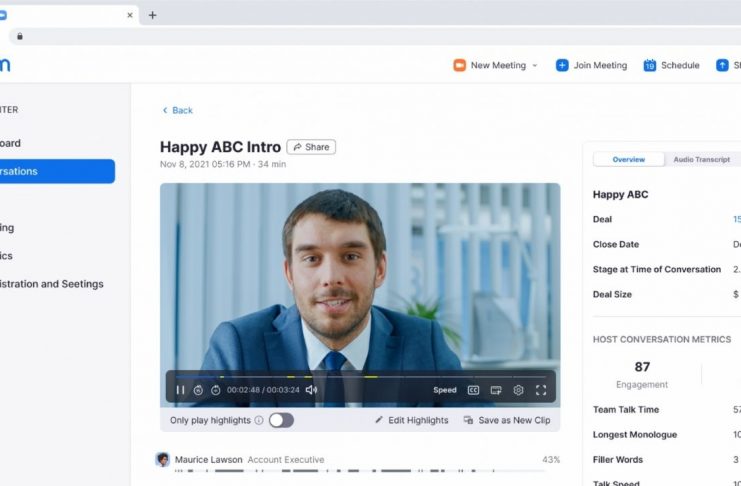This screenshot has width=741, height=486.
Task: Open the playback Speed control
Action: tap(445, 390)
